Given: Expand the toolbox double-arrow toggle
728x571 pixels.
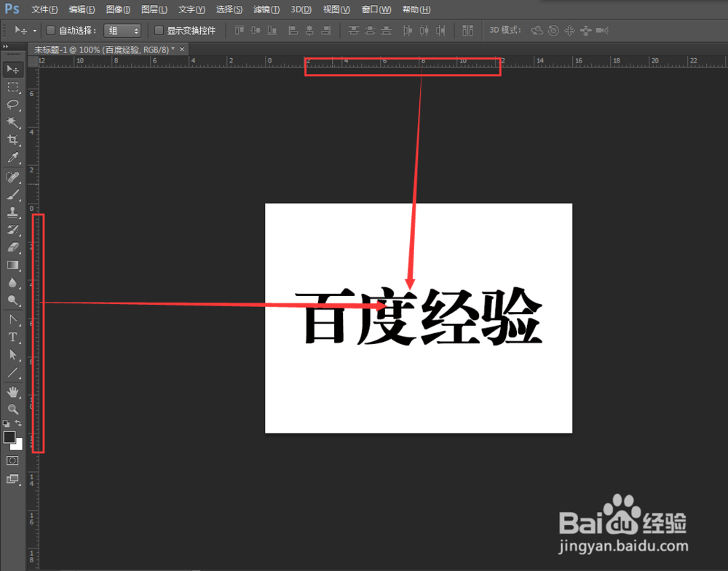Looking at the screenshot, I should [x=6, y=47].
